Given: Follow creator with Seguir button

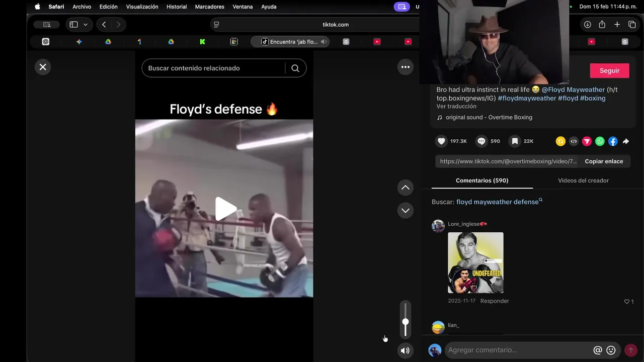Looking at the screenshot, I should click(x=609, y=71).
